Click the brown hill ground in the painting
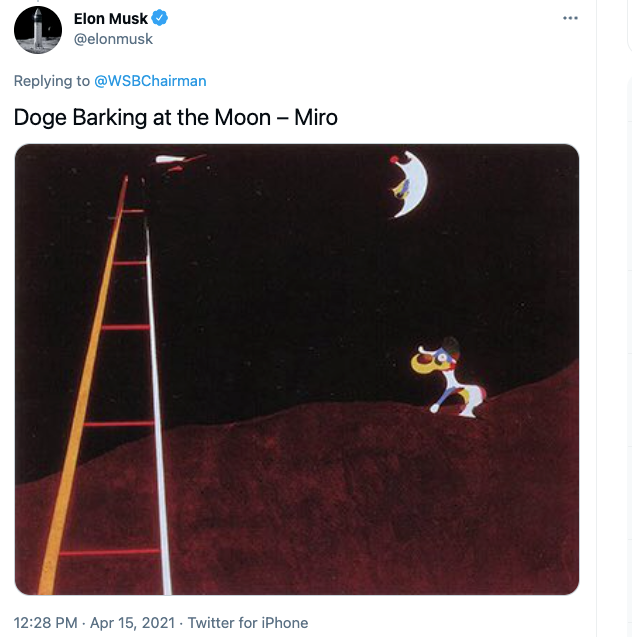The height and width of the screenshot is (637, 632). (x=380, y=500)
